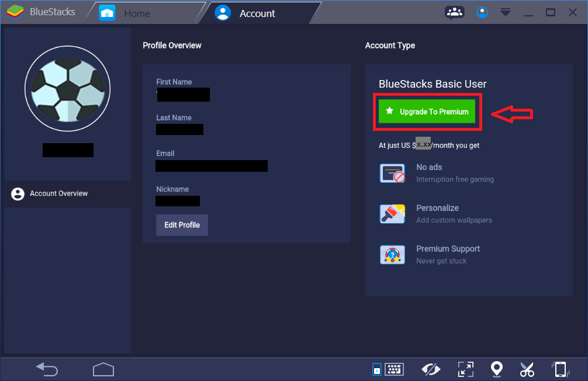The image size is (588, 381).
Task: Click the shake phone icon
Action: pos(561,369)
